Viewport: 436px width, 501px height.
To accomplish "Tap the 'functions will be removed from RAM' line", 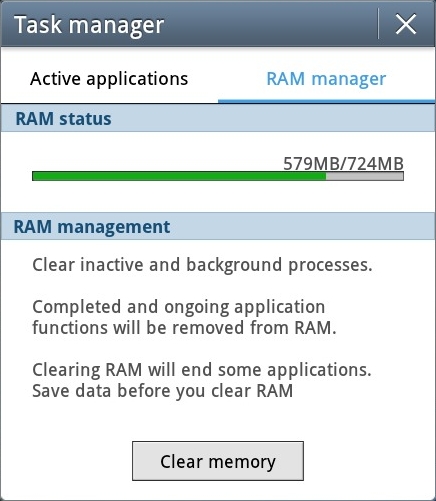I will 184,328.
